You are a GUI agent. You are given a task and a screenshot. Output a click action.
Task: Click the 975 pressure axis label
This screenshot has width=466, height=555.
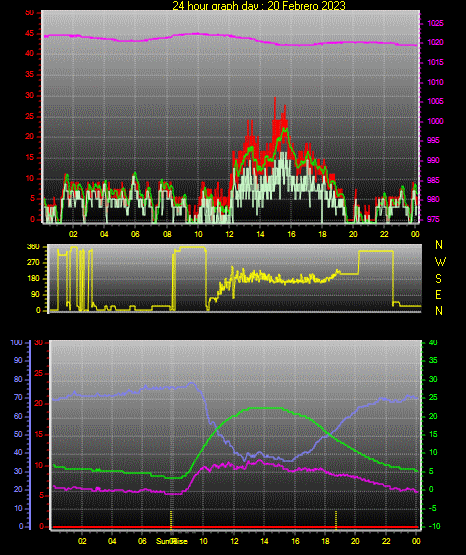[433, 219]
